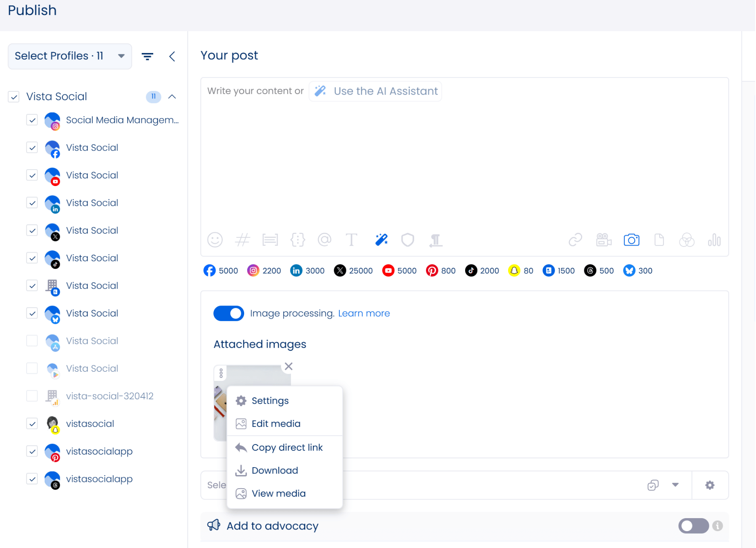Enable the Add to advocacy toggle
This screenshot has width=756, height=548.
point(693,526)
